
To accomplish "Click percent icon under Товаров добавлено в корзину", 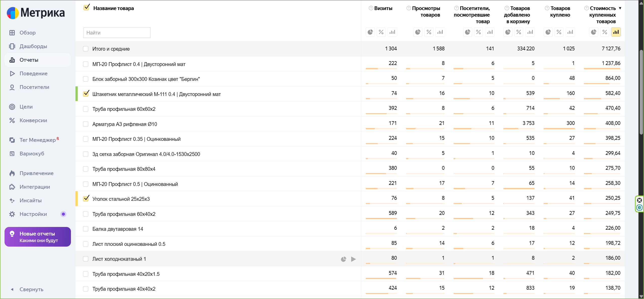I will click(x=519, y=32).
